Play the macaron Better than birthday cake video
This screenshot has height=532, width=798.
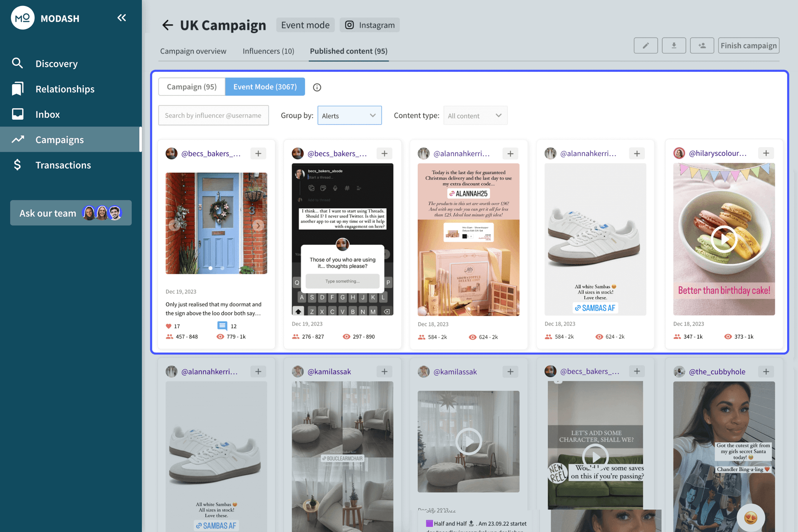(x=724, y=239)
